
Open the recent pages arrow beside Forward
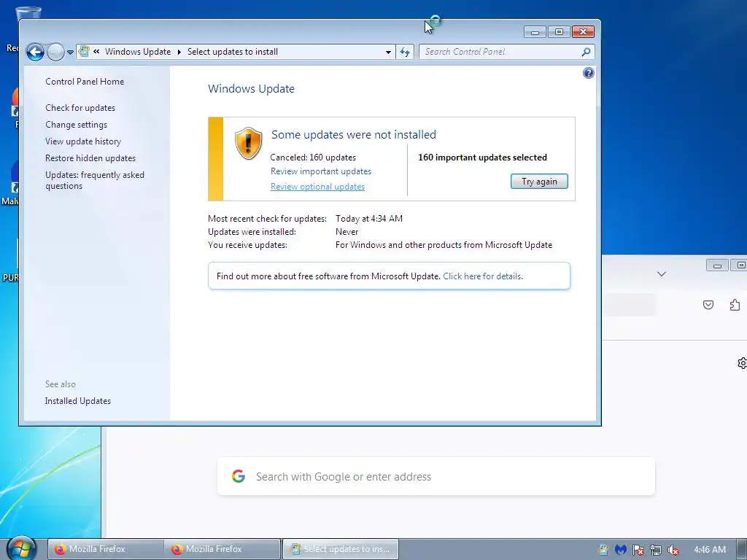[x=70, y=52]
